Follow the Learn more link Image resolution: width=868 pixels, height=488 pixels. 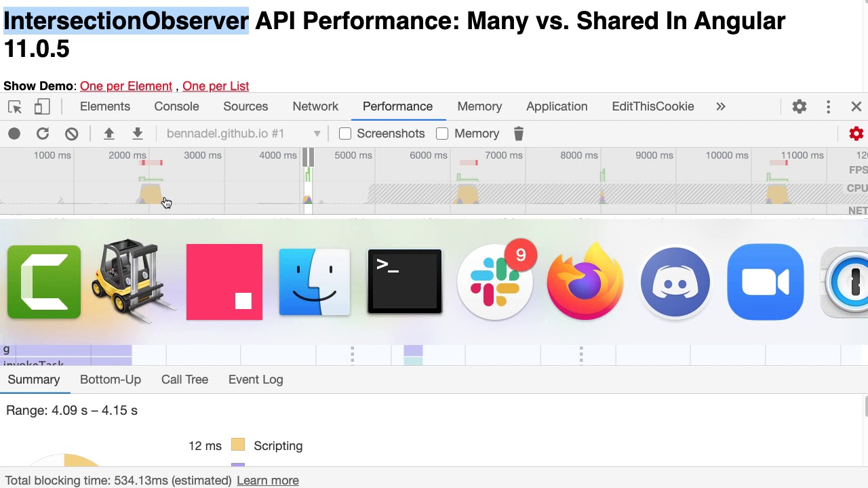(268, 481)
